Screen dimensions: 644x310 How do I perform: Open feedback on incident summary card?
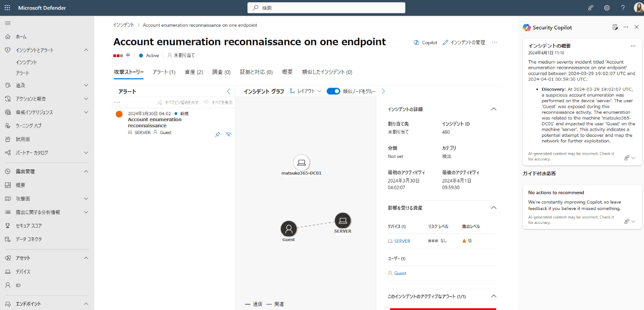pos(630,158)
